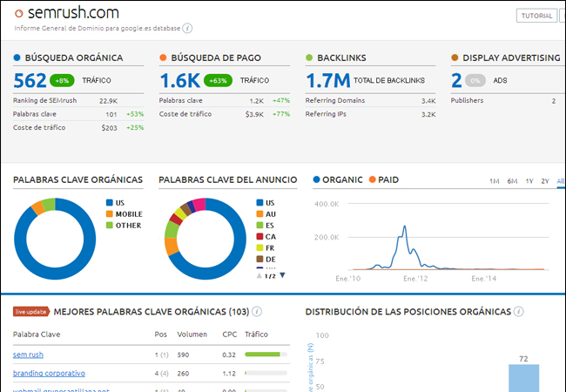Image resolution: width=566 pixels, height=392 pixels.
Task: Click the paid Coste de tráfico value $3.9K
Action: tap(254, 114)
